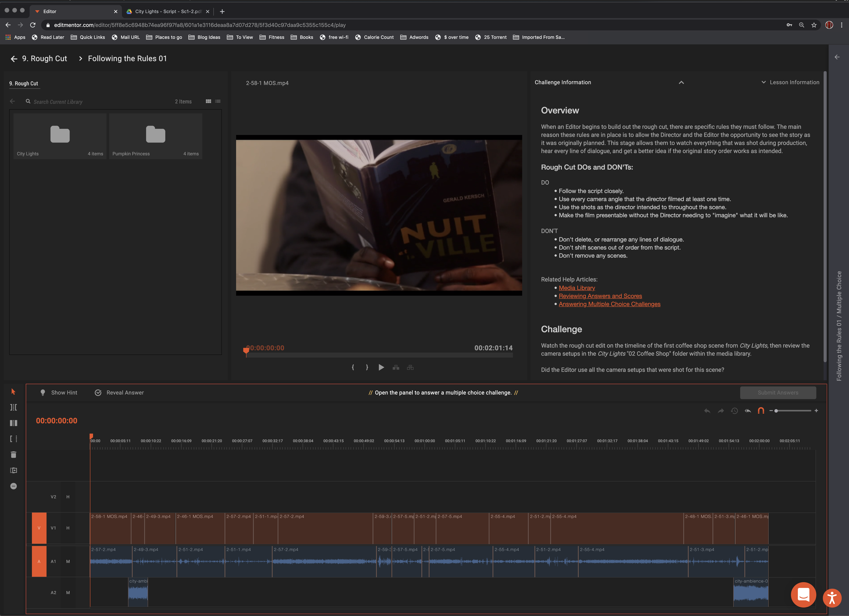Reload the browser page

[32, 25]
